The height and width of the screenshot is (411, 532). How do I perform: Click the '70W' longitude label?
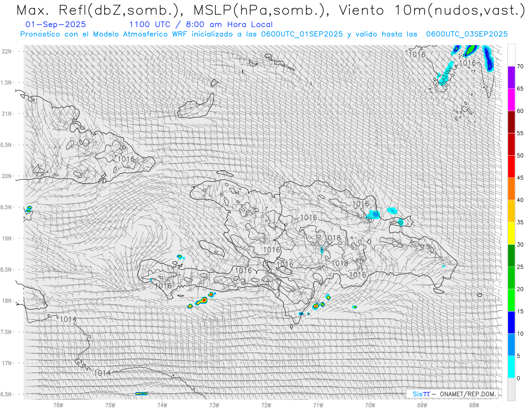click(370, 405)
